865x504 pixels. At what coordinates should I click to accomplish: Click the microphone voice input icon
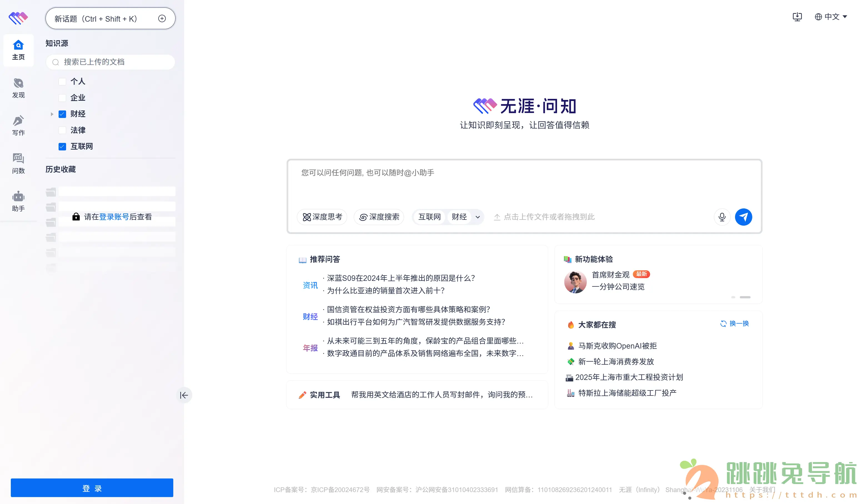[x=722, y=217]
